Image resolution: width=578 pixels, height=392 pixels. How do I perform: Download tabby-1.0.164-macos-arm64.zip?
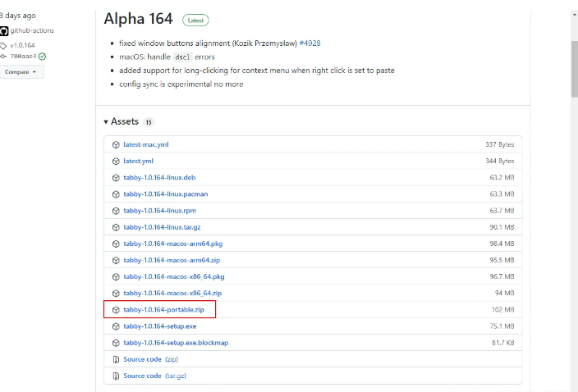coord(172,260)
